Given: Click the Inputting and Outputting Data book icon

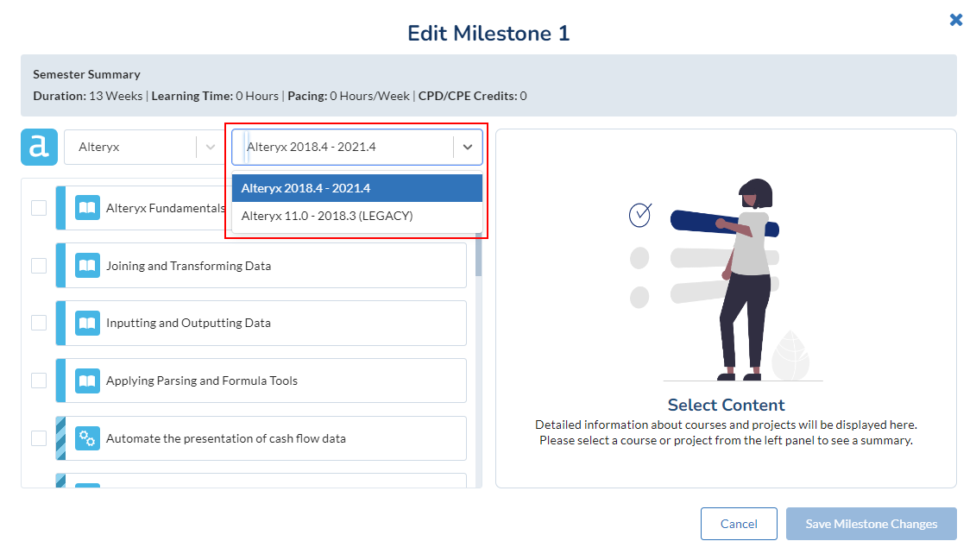Looking at the screenshot, I should pos(87,323).
